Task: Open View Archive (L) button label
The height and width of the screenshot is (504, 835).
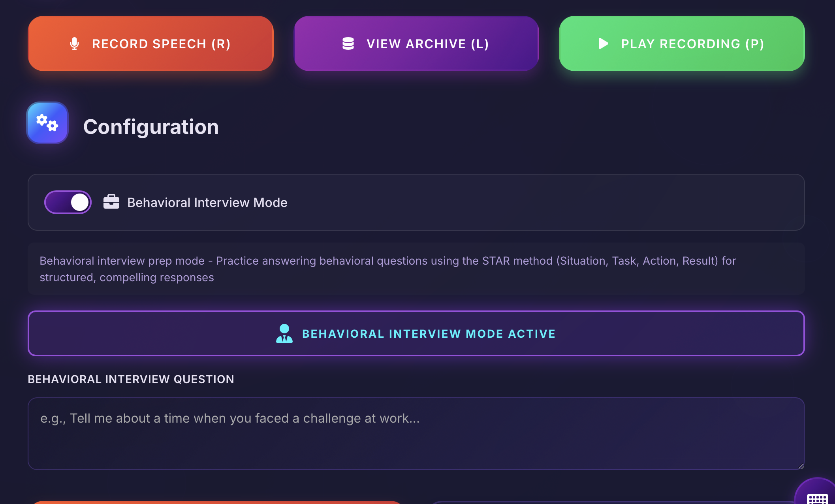Action: click(x=427, y=44)
